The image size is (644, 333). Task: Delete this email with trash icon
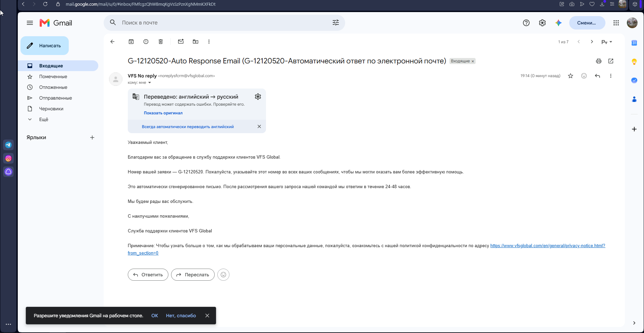click(161, 42)
